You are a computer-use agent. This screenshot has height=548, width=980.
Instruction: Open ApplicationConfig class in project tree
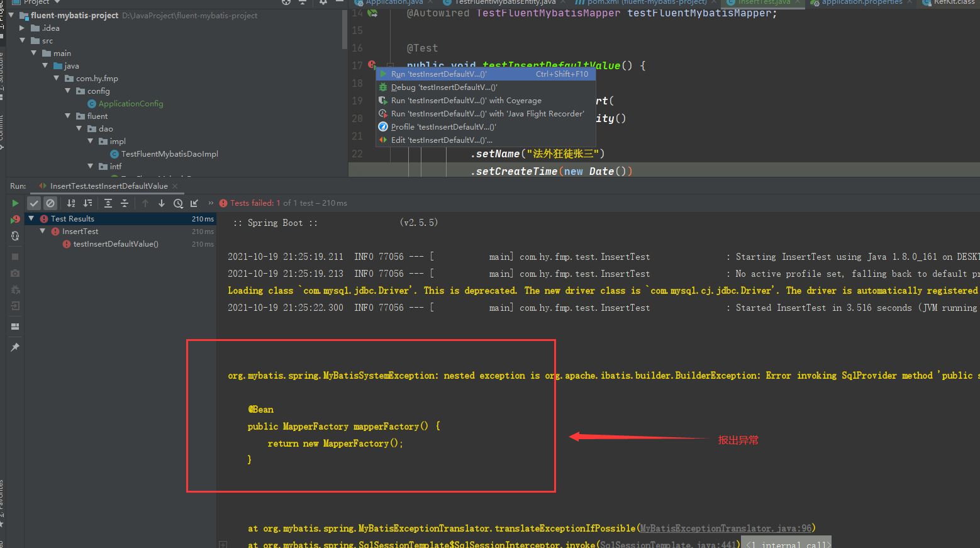[130, 104]
